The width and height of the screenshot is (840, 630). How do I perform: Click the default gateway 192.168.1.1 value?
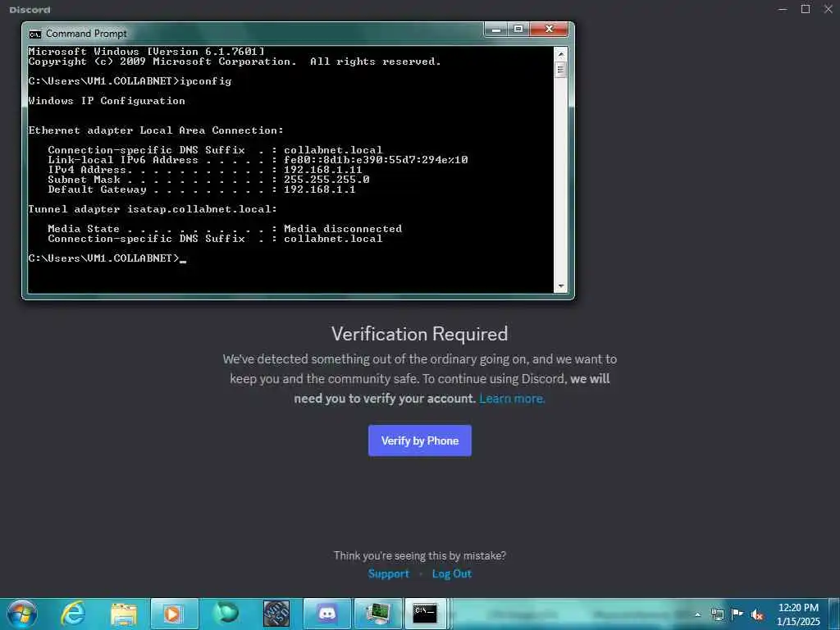click(319, 189)
